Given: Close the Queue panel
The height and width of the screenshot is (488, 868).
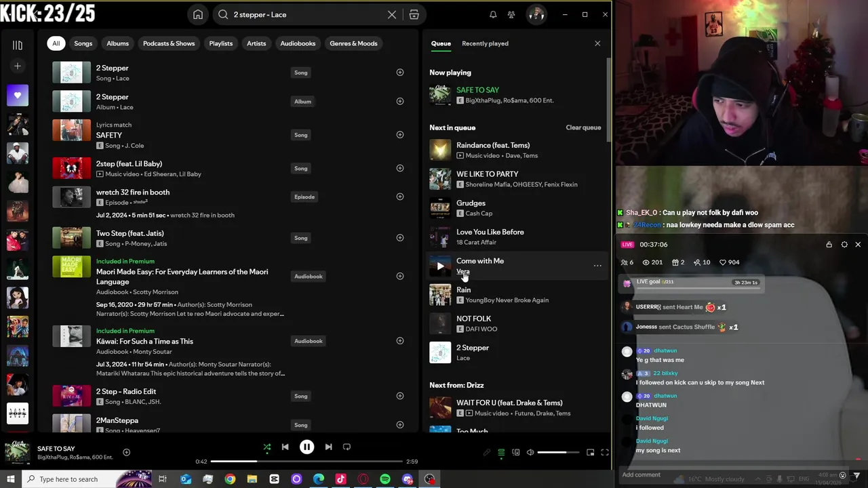Looking at the screenshot, I should [x=597, y=43].
